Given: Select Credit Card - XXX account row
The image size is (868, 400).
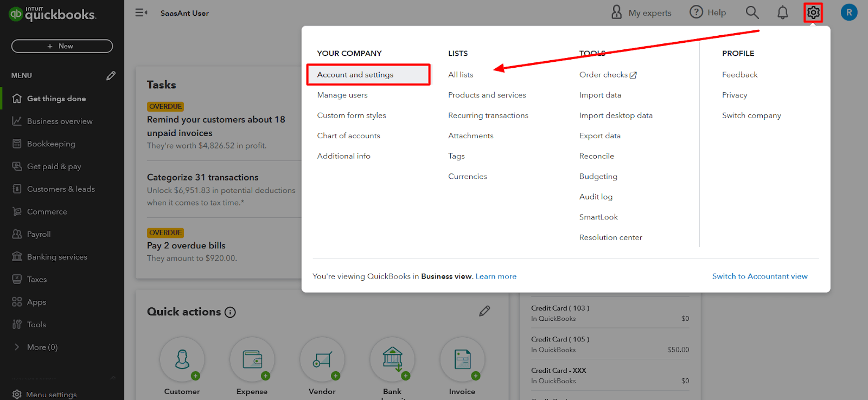Looking at the screenshot, I should (x=610, y=376).
